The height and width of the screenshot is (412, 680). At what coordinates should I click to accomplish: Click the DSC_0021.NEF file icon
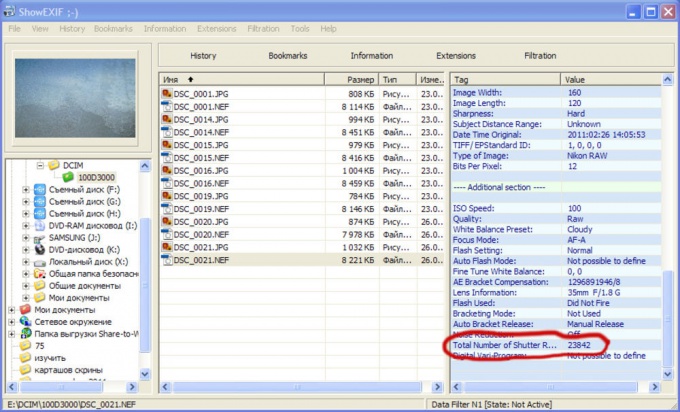167,260
